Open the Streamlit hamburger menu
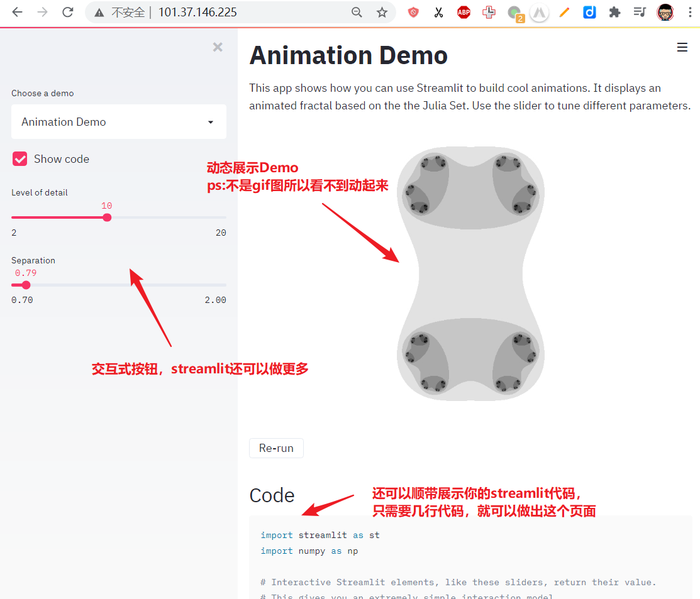This screenshot has height=599, width=700. (x=682, y=47)
